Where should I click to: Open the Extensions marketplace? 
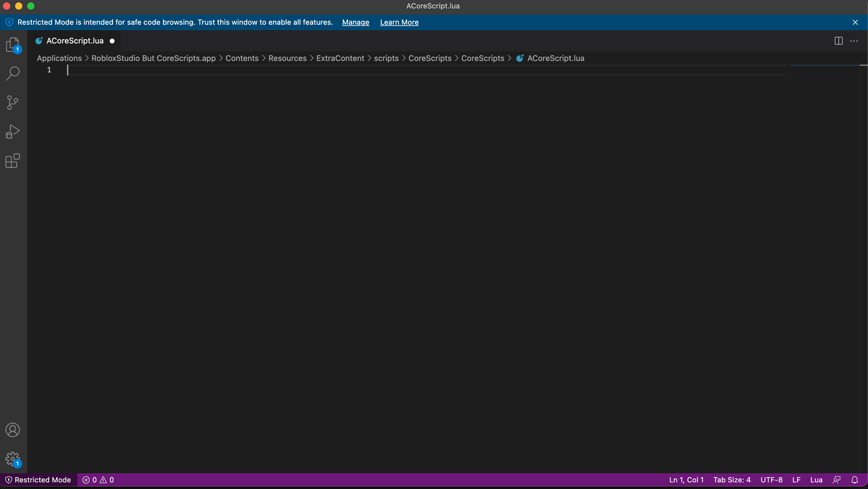(13, 161)
